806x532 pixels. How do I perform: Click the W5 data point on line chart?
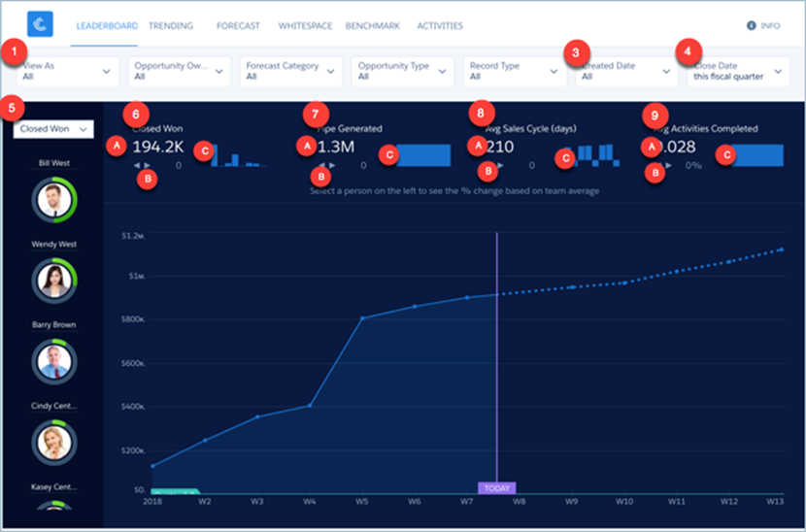point(362,318)
